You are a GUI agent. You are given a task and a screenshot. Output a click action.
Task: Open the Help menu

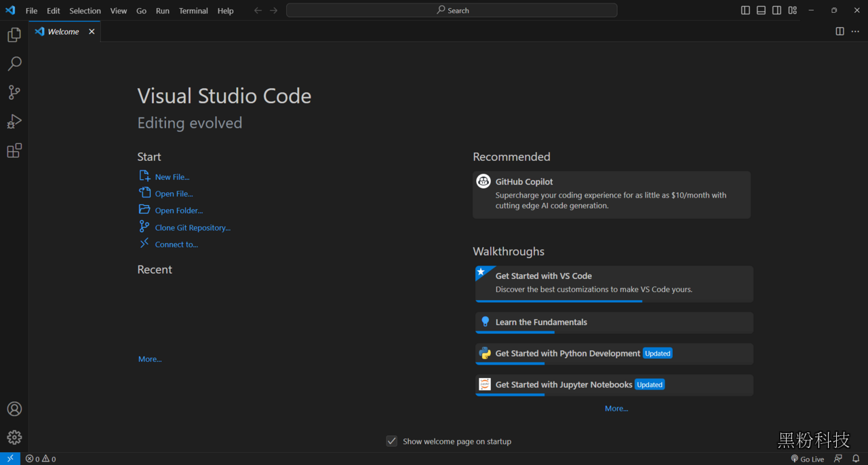[226, 11]
